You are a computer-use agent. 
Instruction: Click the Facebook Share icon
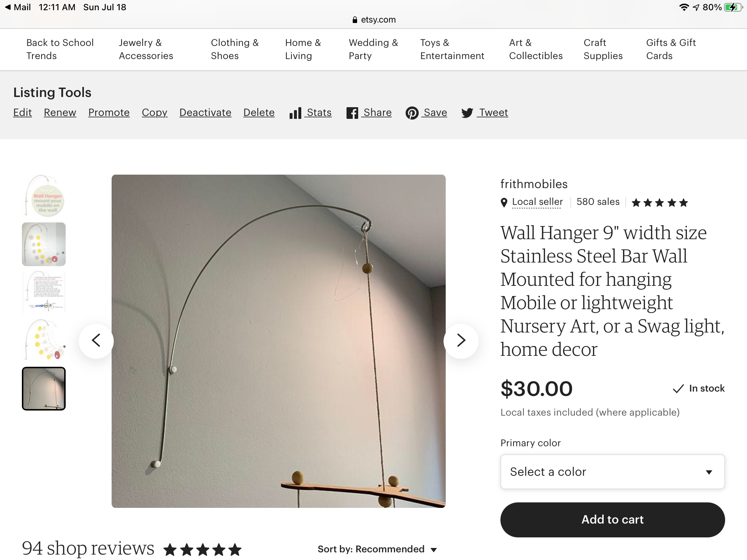352,113
